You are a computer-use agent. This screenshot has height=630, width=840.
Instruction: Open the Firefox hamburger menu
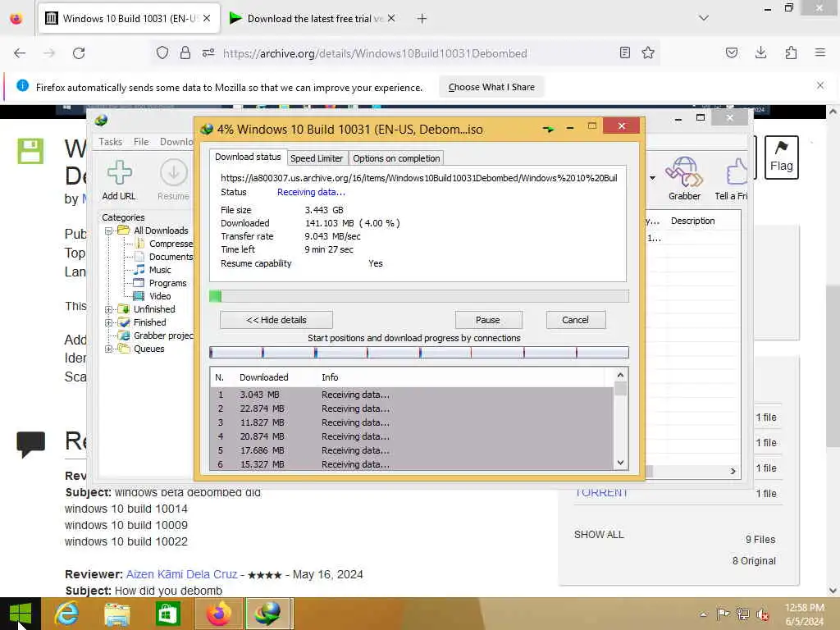click(819, 52)
